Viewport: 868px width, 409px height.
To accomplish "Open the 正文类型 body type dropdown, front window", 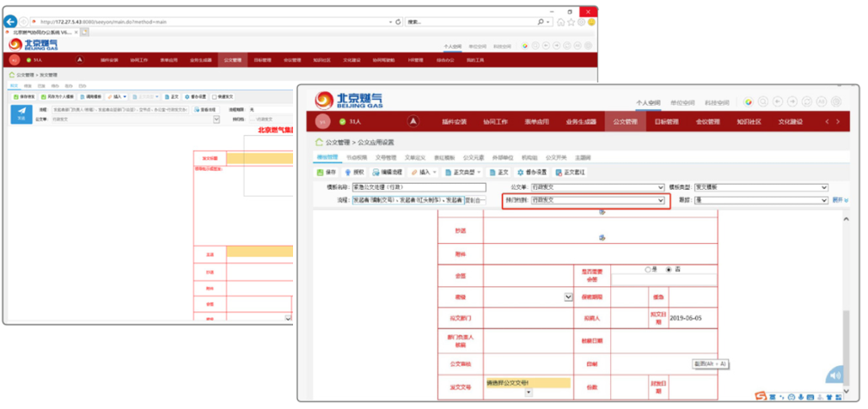I will tap(464, 172).
